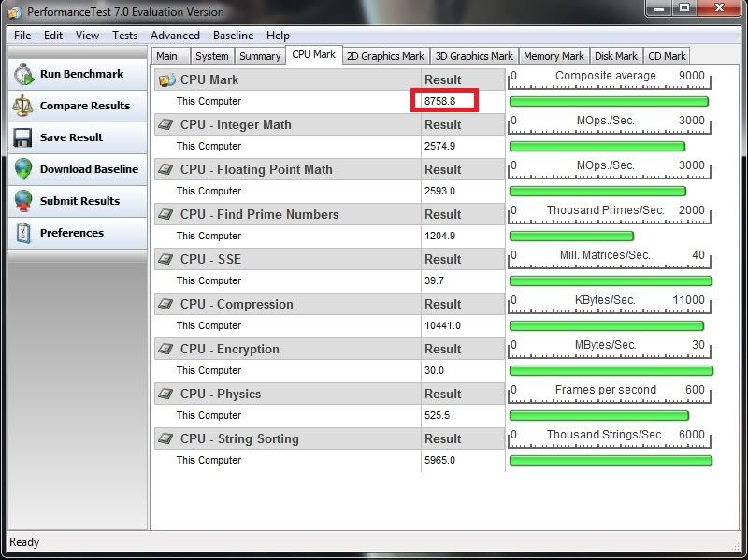Start tests with Run Benchmark button
Viewport: 748px width, 560px height.
pos(78,75)
